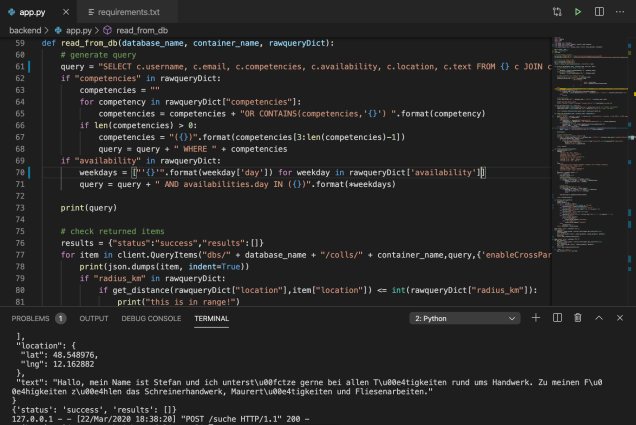
Task: Close the app.py tab
Action: click(66, 12)
